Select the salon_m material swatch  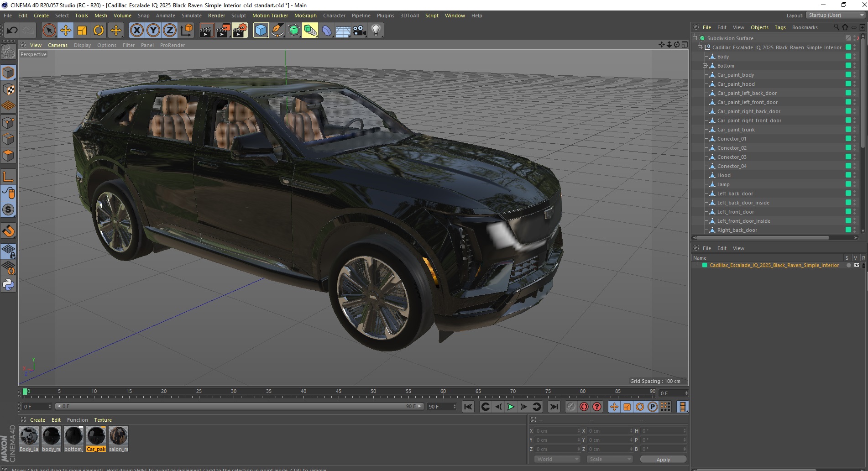pyautogui.click(x=118, y=439)
